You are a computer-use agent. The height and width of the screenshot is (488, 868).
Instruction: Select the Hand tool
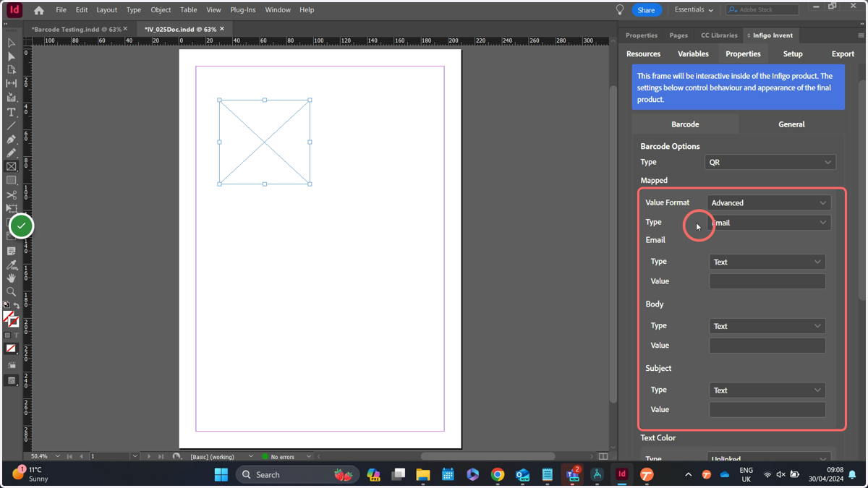tap(12, 278)
